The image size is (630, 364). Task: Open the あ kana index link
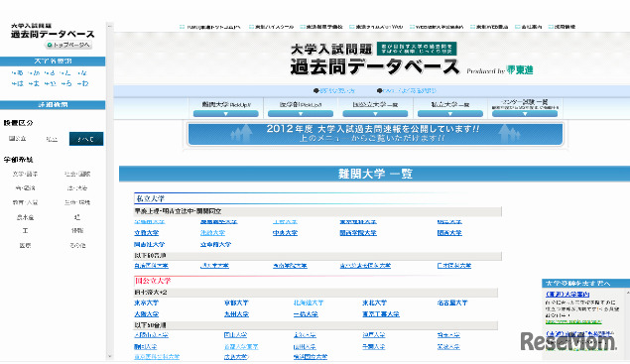tap(17, 73)
